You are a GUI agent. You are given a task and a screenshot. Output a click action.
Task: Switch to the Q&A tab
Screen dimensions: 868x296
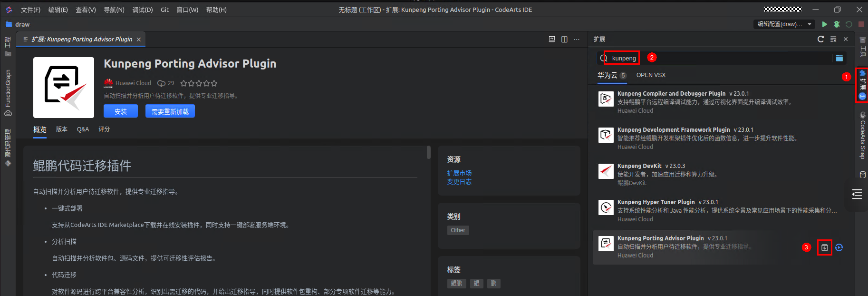83,129
